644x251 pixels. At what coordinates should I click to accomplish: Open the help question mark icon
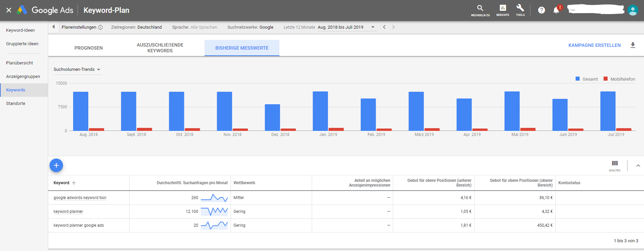[542, 10]
